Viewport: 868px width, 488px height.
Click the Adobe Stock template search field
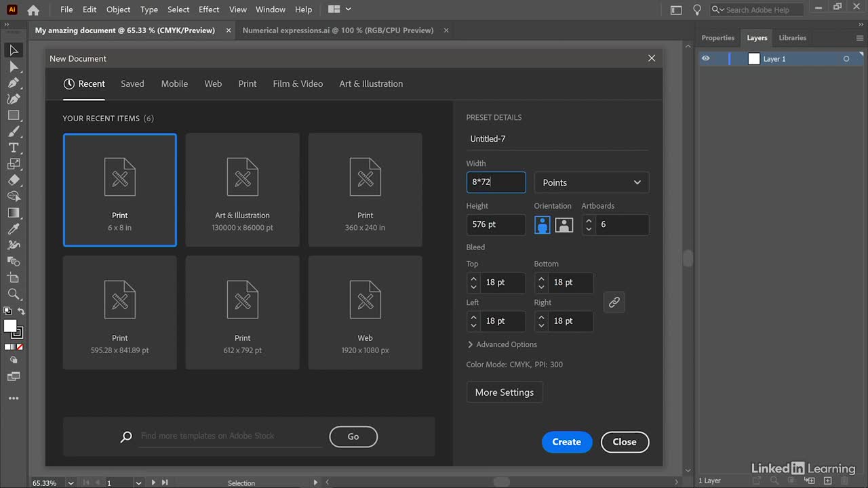click(x=231, y=436)
